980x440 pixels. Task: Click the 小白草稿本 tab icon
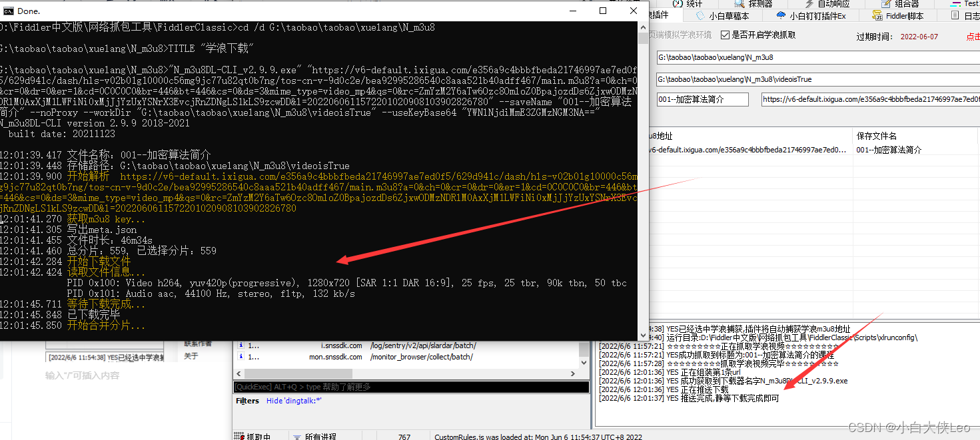700,16
